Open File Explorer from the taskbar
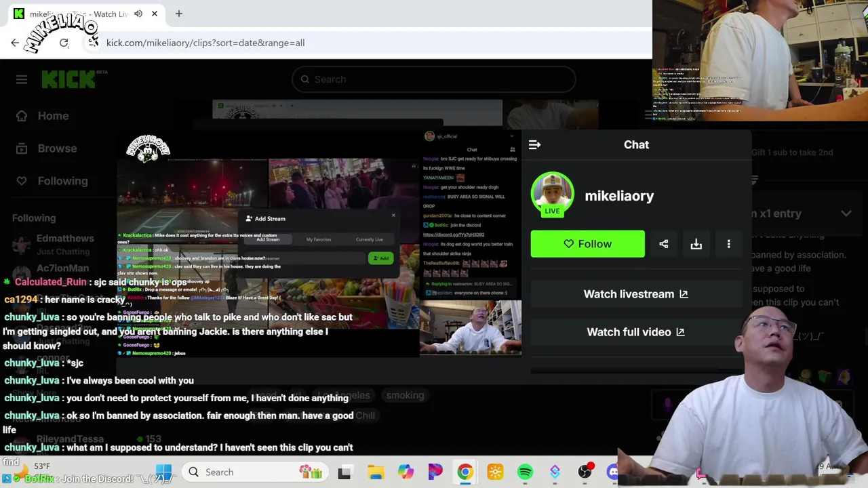 coord(376,472)
